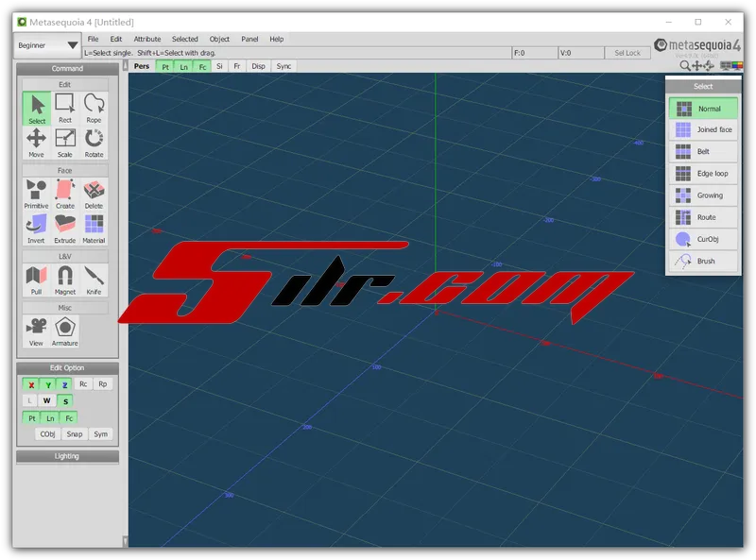756x560 pixels.
Task: Toggle Fc in the Edit Option panel
Action: (x=69, y=417)
